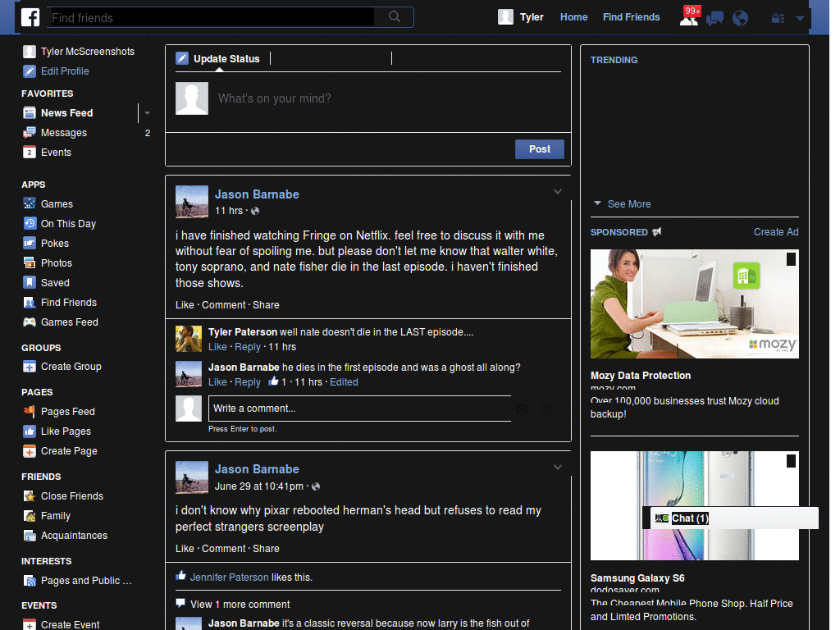The height and width of the screenshot is (630, 840).
Task: Click the emoji icon in comment box
Action: click(547, 409)
